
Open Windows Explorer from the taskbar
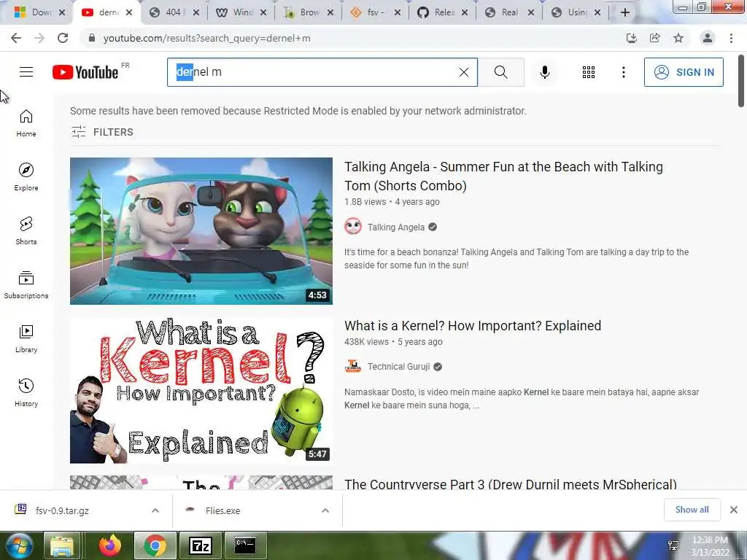click(x=62, y=545)
